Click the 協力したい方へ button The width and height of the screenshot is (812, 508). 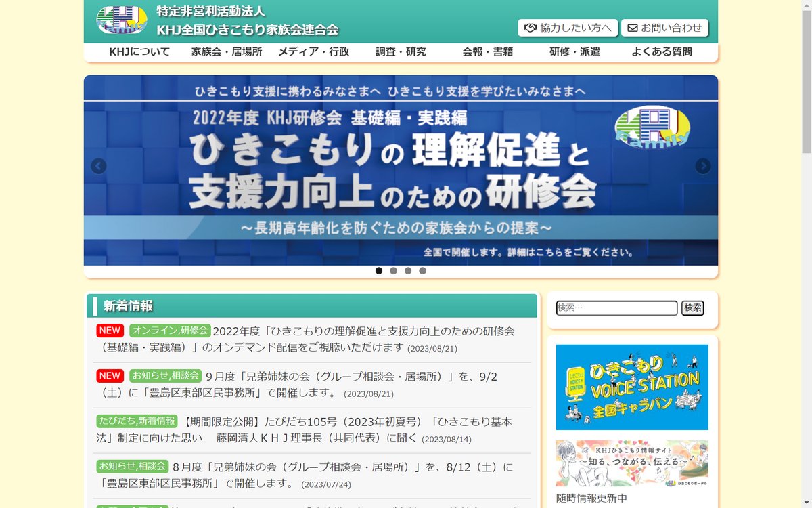click(x=568, y=28)
